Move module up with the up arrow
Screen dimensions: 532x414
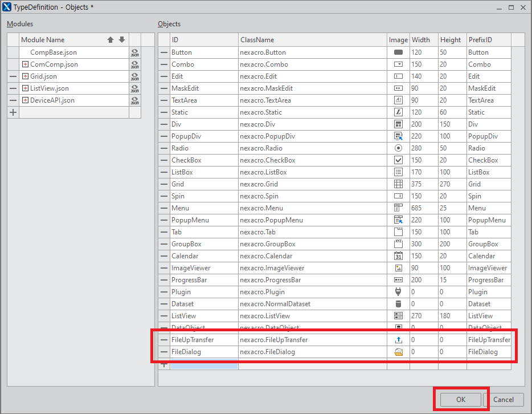pos(111,40)
